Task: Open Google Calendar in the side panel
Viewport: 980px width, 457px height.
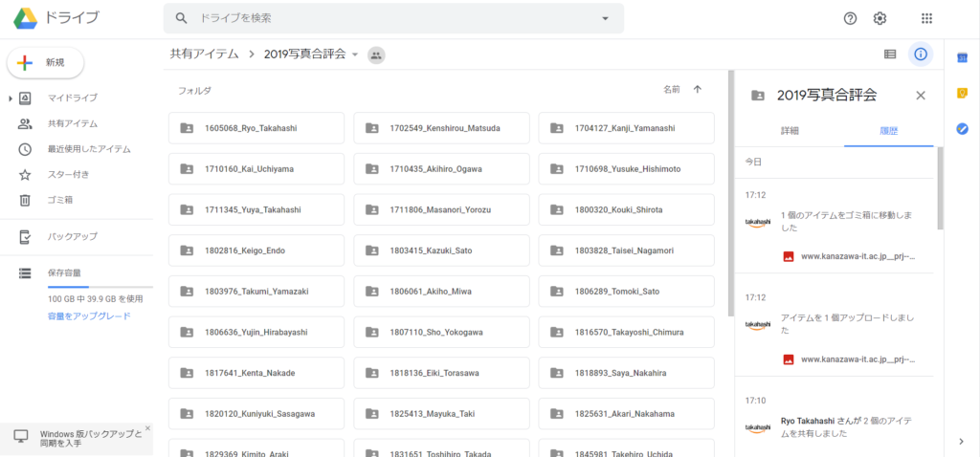Action: 963,58
